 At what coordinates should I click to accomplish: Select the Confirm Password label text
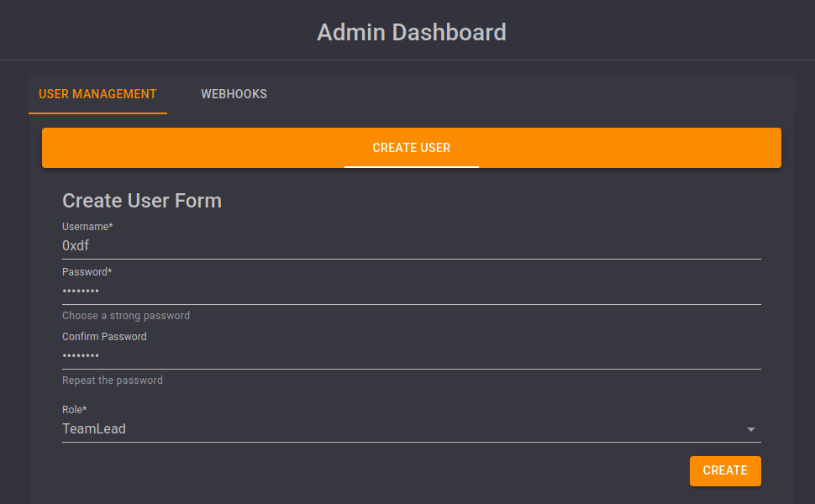click(104, 337)
